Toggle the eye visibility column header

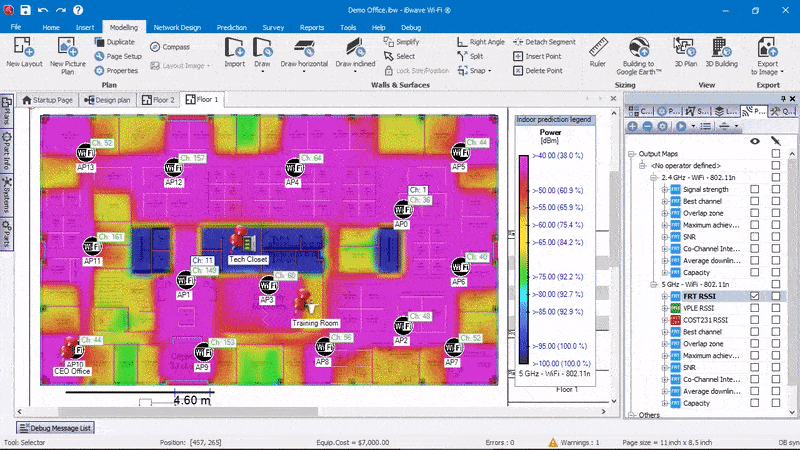click(x=755, y=141)
